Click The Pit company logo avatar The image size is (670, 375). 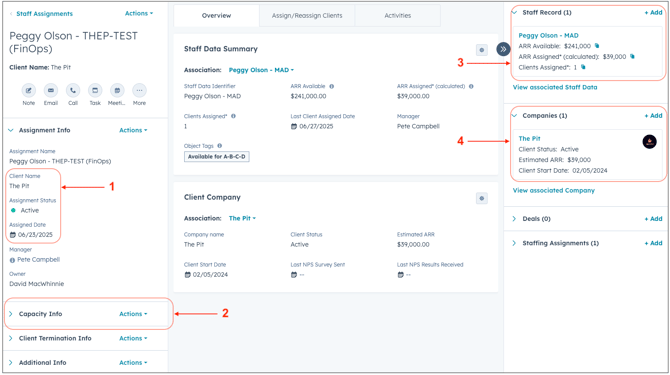pos(649,142)
